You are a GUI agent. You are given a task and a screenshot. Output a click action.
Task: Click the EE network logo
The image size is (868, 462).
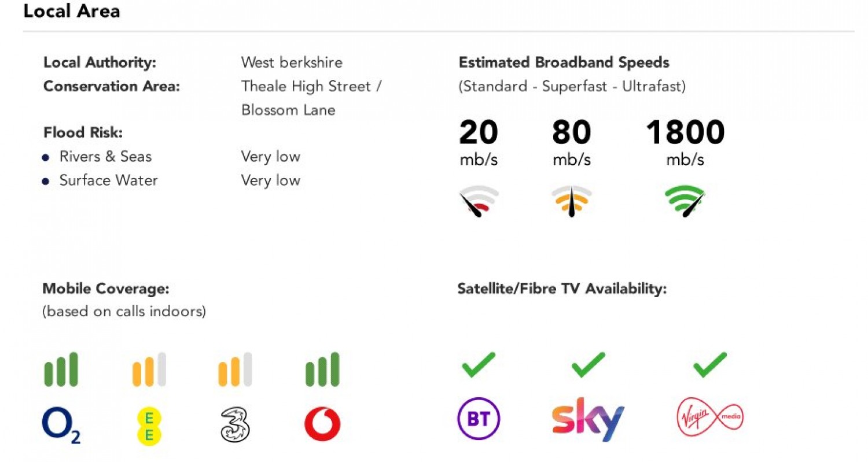(x=149, y=426)
